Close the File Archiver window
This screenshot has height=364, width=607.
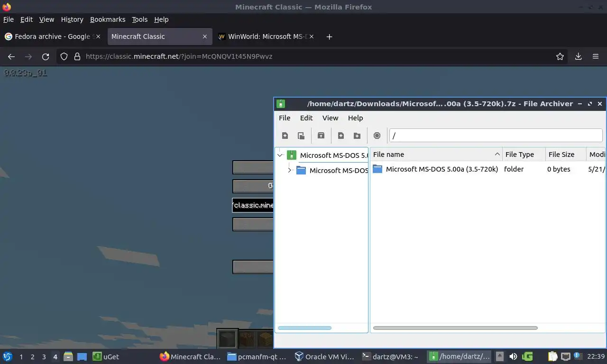(x=600, y=104)
